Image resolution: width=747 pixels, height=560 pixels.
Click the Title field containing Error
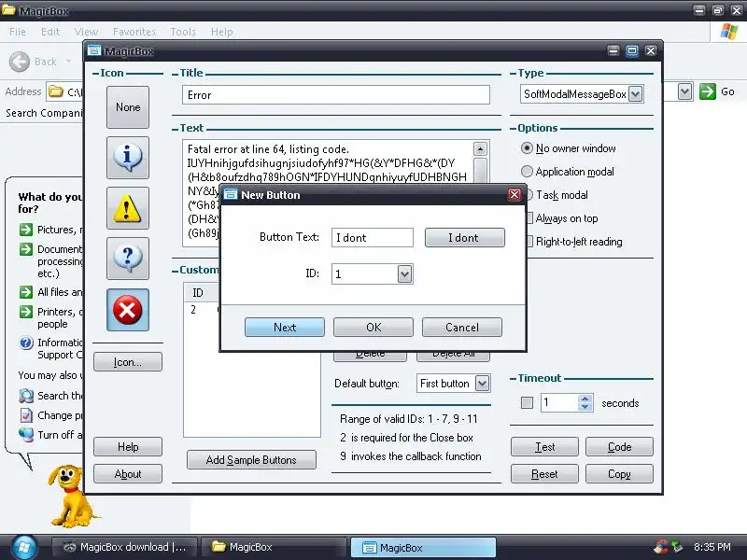click(336, 95)
